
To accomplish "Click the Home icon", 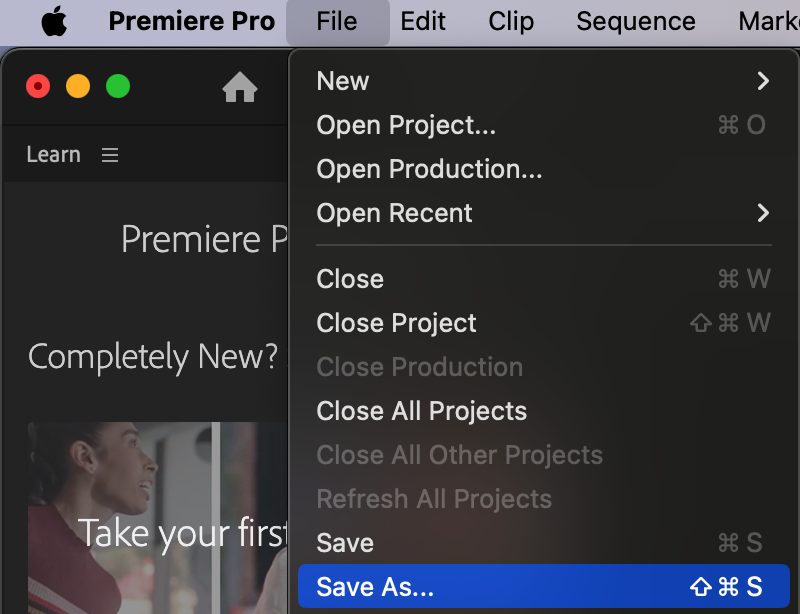I will tap(240, 88).
